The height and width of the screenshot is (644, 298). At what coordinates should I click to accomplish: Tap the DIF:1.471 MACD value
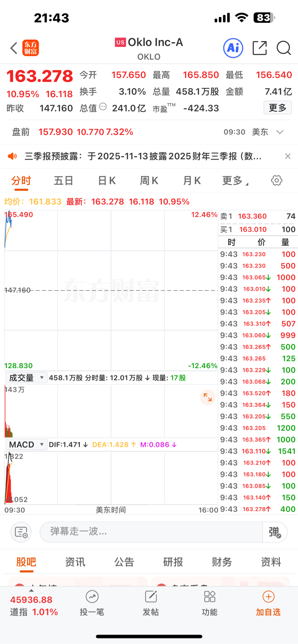pyautogui.click(x=68, y=445)
